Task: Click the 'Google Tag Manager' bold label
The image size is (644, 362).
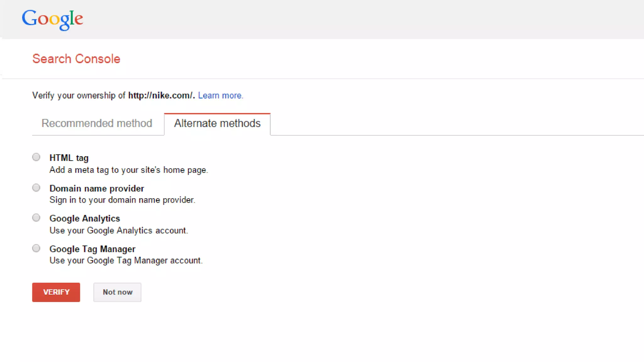Action: tap(92, 249)
